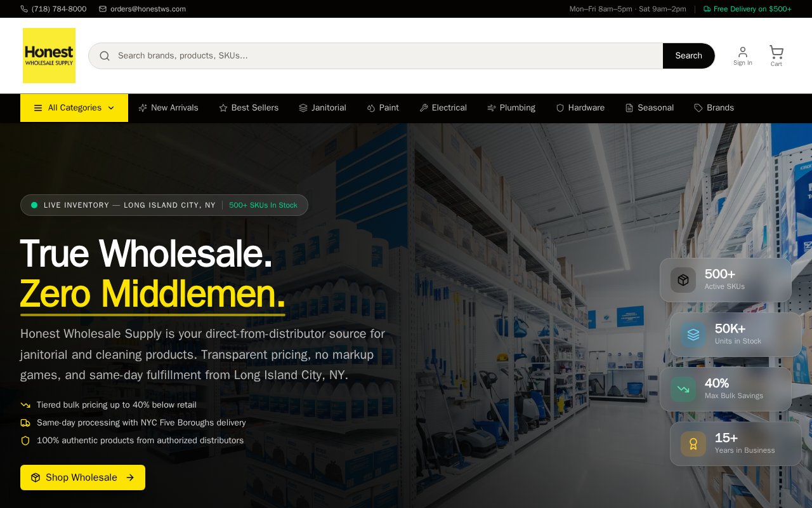Click the Cart label
Image resolution: width=812 pixels, height=508 pixels.
776,64
